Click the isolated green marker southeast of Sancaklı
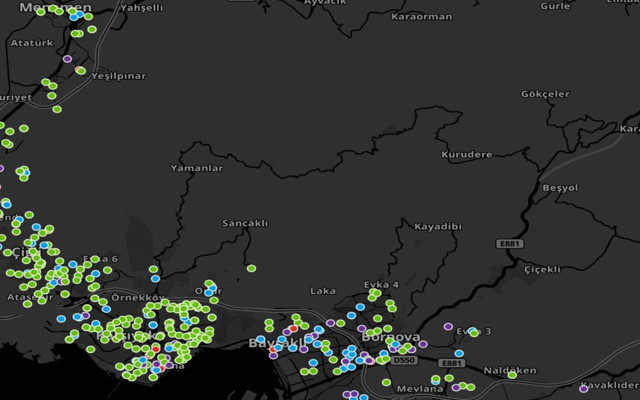This screenshot has height=400, width=640. pos(251,268)
